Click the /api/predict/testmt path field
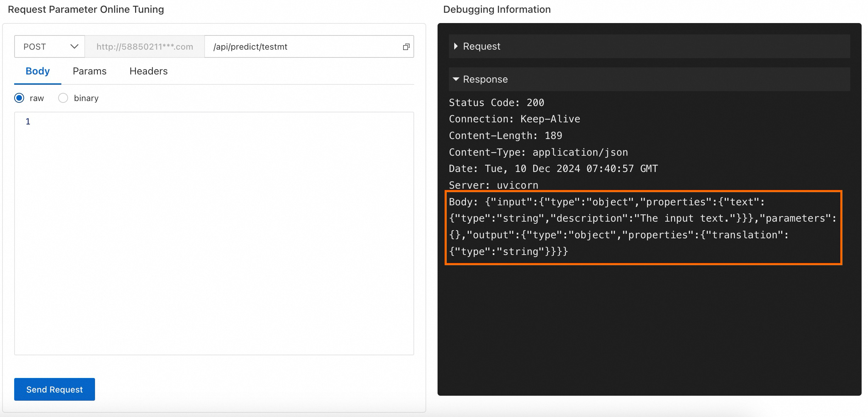Image resolution: width=868 pixels, height=417 pixels. click(x=308, y=46)
